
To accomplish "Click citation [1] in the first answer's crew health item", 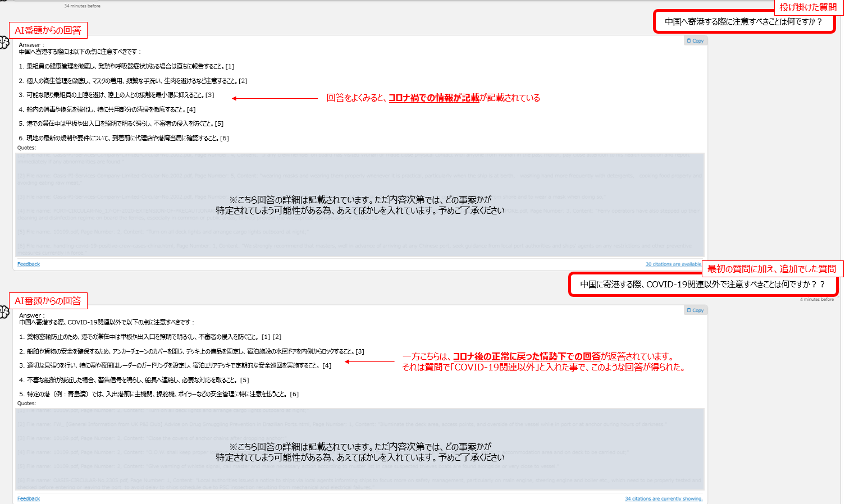I will [x=230, y=67].
